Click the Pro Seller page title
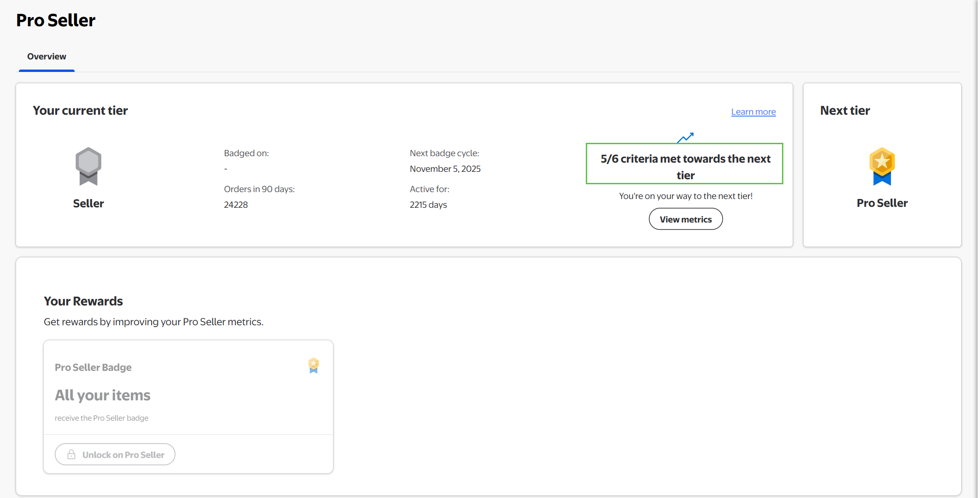The width and height of the screenshot is (980, 498). pyautogui.click(x=56, y=20)
